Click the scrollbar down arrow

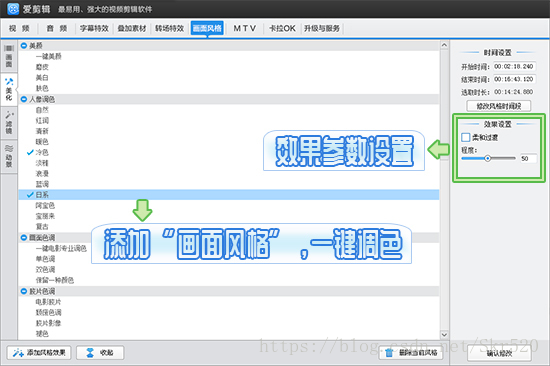coord(444,335)
